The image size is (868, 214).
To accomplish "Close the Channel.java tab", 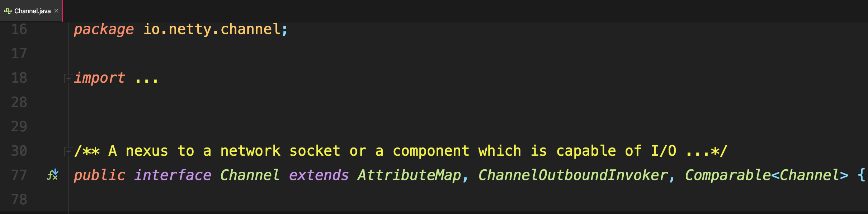I will click(56, 11).
